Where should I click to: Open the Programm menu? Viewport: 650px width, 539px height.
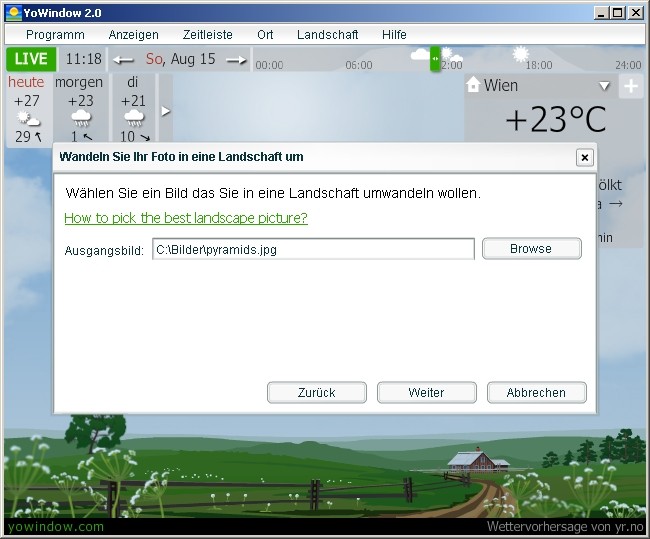point(55,34)
